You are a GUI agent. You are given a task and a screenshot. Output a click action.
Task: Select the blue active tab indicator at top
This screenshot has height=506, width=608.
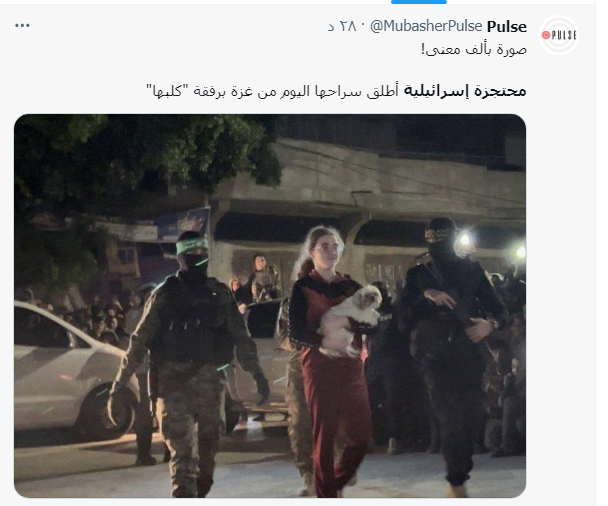(419, 2)
